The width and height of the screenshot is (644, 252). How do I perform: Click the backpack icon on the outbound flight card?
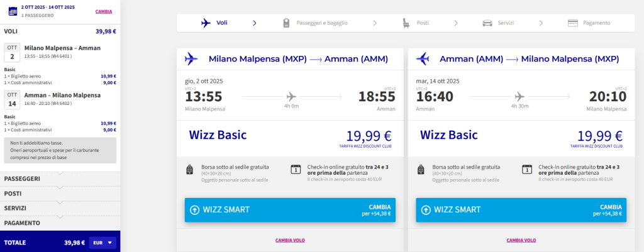pos(190,170)
